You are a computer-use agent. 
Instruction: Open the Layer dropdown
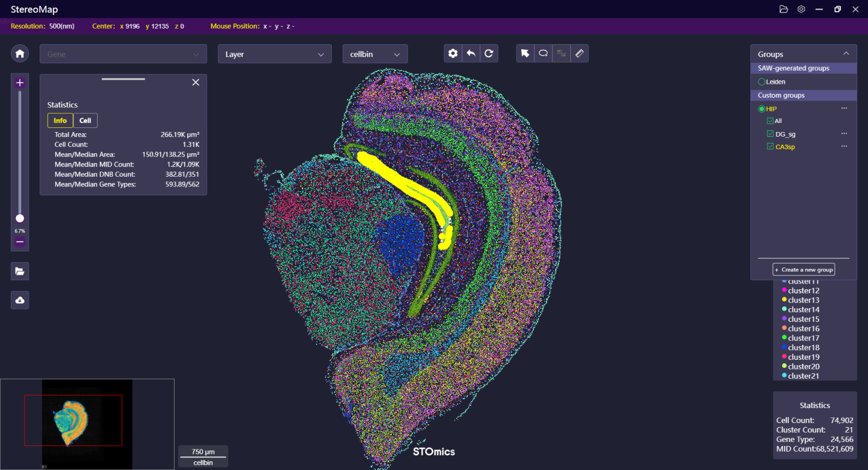coord(274,54)
